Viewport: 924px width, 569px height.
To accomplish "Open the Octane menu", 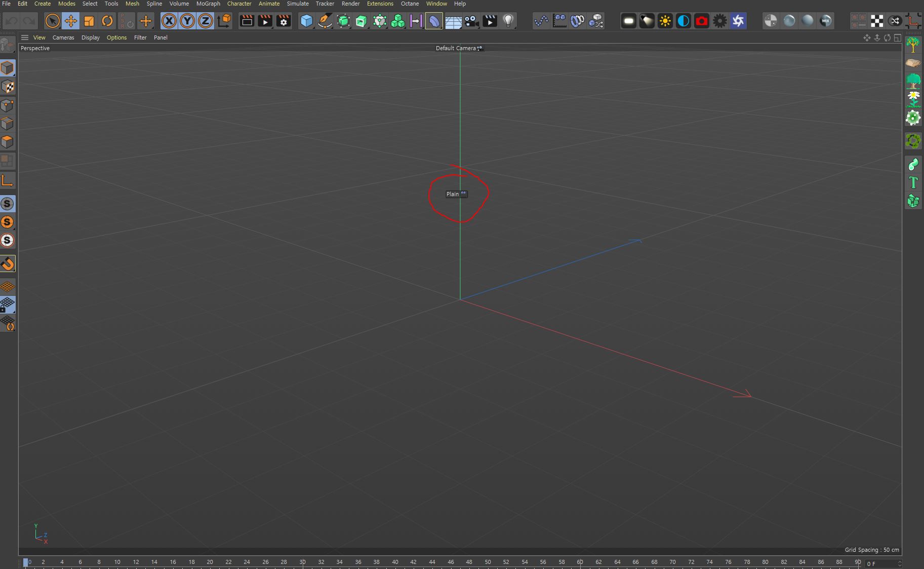I will click(x=410, y=4).
